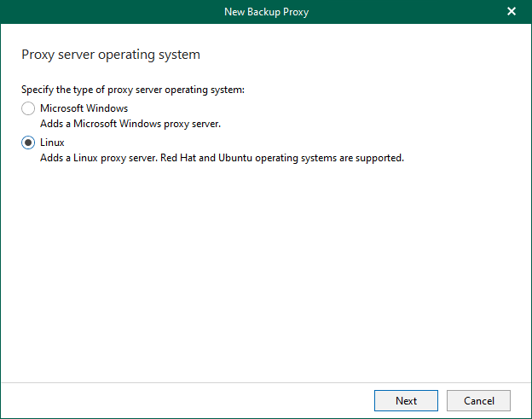This screenshot has width=532, height=419.
Task: Click the 'Proxy server operating system' heading
Action: point(110,55)
